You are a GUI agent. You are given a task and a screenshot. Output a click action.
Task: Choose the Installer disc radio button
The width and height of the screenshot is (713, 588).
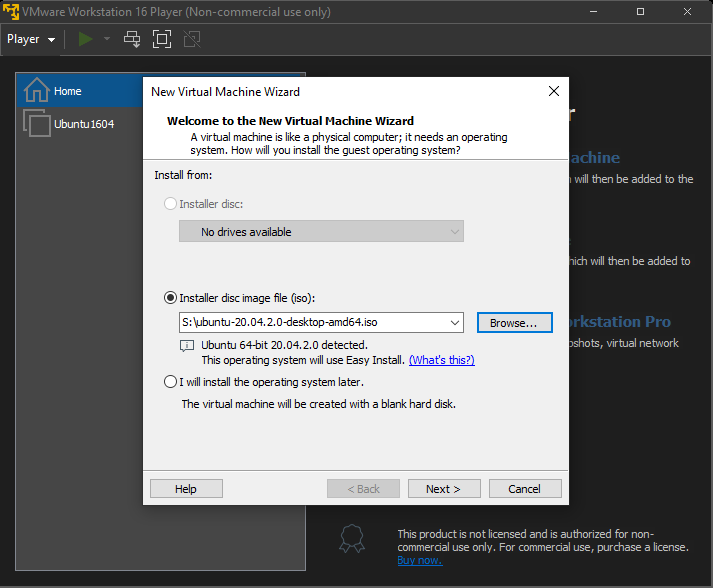point(170,204)
